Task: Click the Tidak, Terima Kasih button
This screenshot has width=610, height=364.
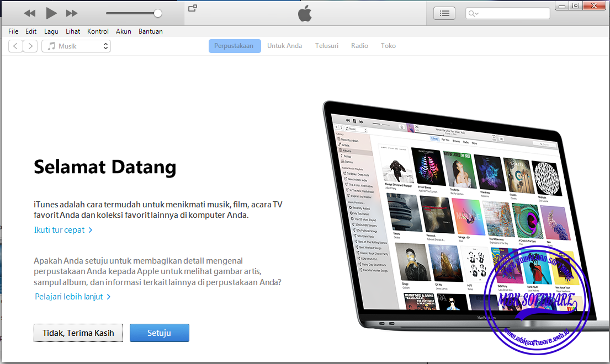Action: 78,333
